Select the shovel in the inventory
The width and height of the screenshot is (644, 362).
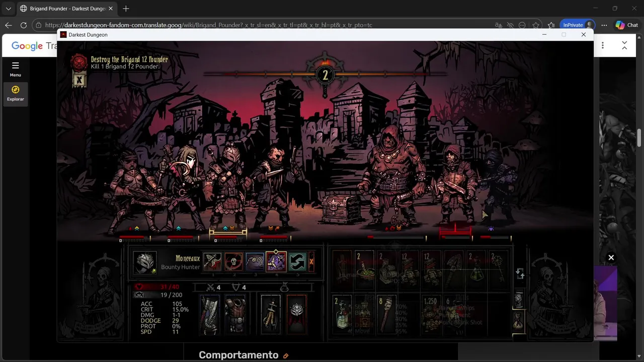click(x=454, y=270)
